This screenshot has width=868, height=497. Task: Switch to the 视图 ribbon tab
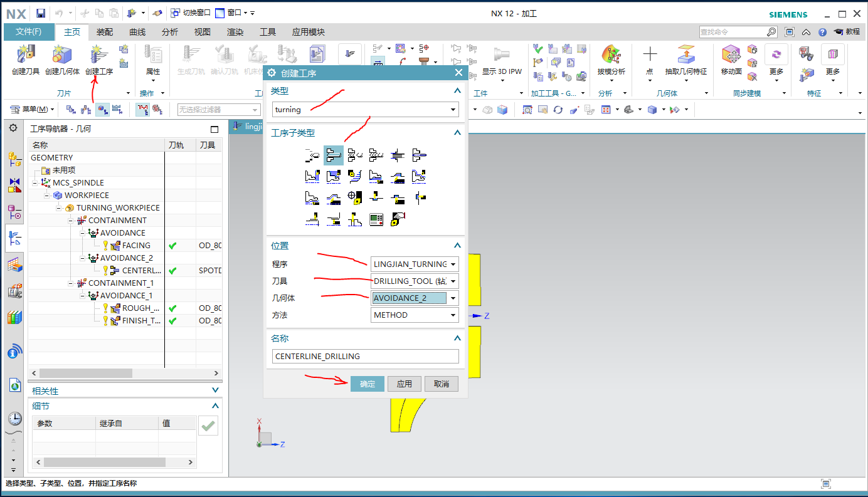203,33
